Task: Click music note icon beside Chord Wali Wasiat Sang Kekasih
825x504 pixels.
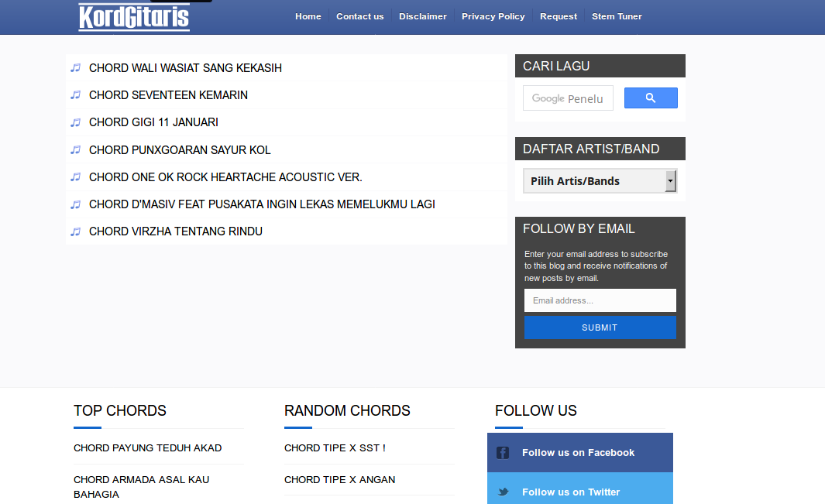Action: [76, 68]
